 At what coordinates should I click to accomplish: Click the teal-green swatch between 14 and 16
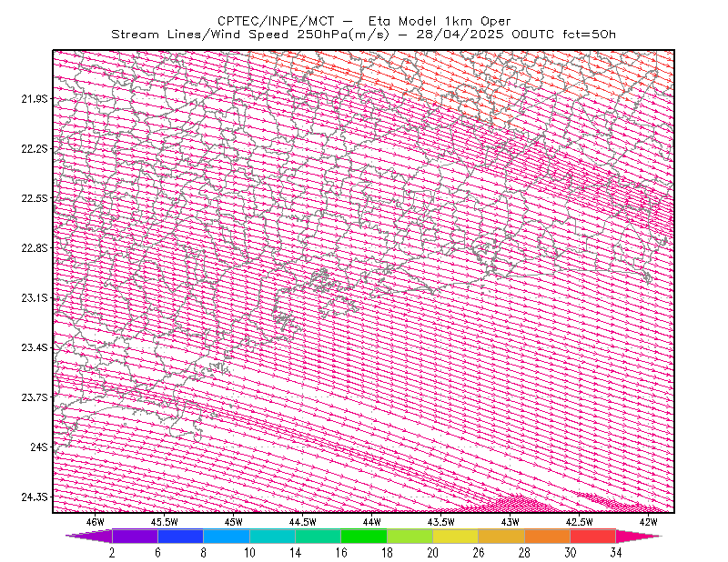pos(318,536)
